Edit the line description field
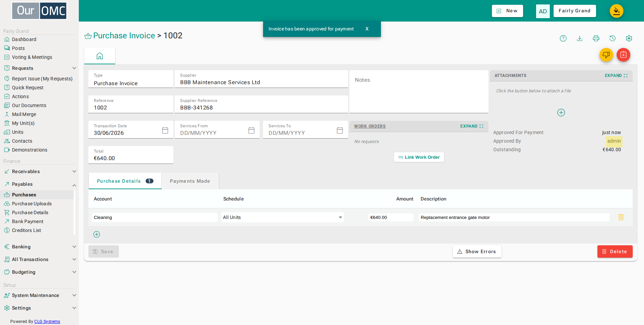 [x=514, y=217]
